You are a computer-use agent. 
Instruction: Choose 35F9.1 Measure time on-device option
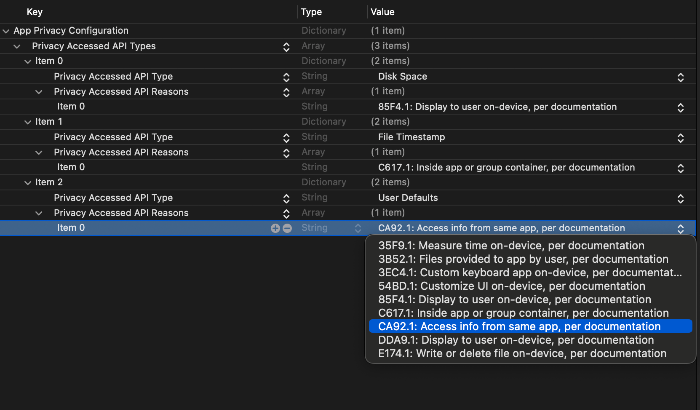[530, 245]
